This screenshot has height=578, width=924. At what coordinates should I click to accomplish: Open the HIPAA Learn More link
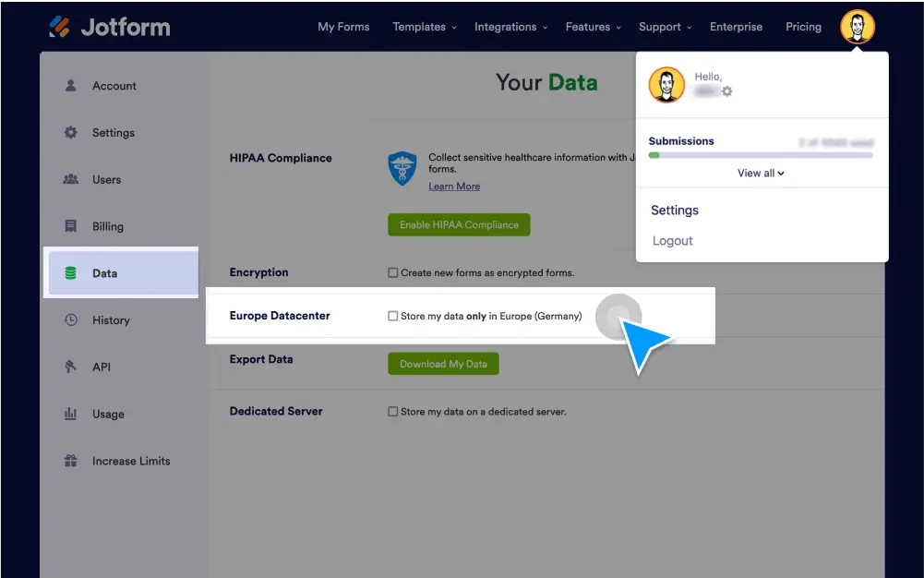click(453, 186)
